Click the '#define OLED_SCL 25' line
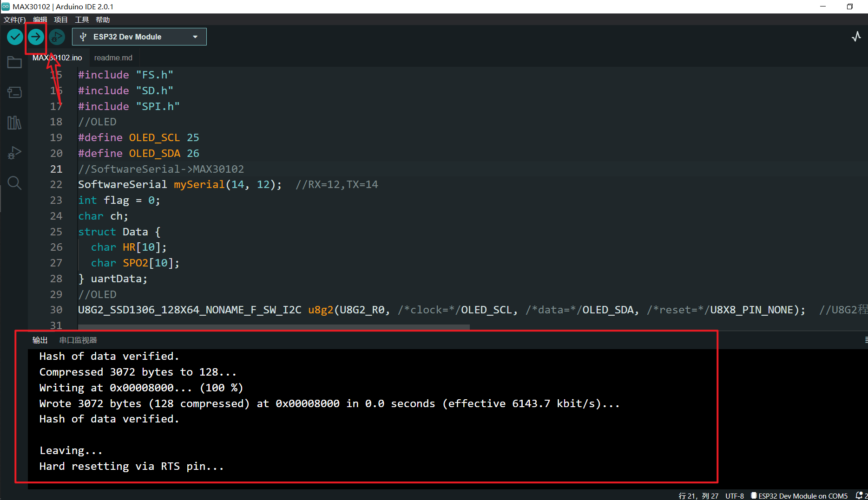The image size is (868, 500). 138,137
